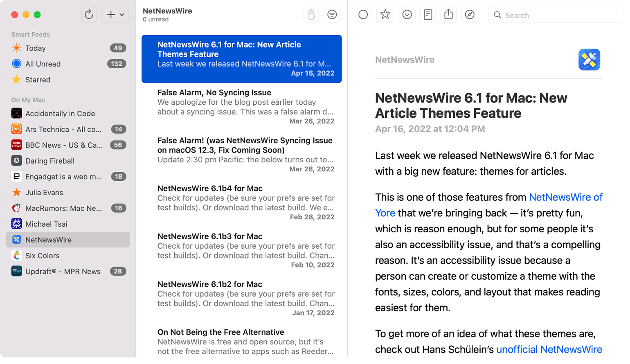Image resolution: width=630 pixels, height=364 pixels.
Task: Click the Share toolbar icon
Action: point(449,15)
